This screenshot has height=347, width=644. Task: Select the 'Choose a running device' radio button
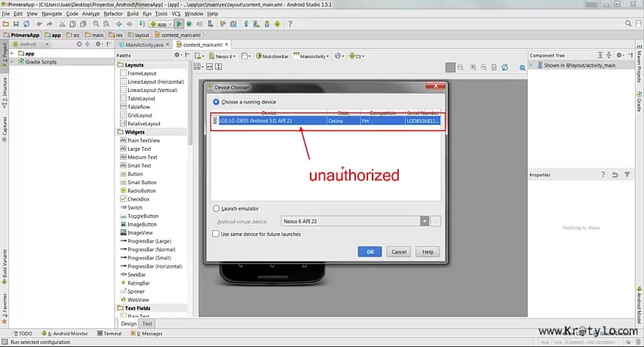coord(216,101)
